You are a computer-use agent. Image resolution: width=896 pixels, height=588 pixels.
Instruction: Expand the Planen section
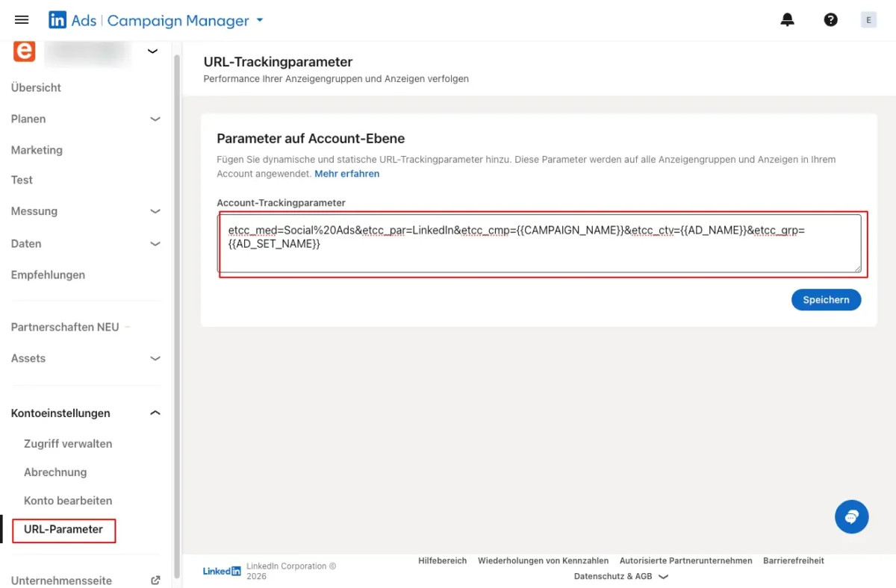[155, 119]
